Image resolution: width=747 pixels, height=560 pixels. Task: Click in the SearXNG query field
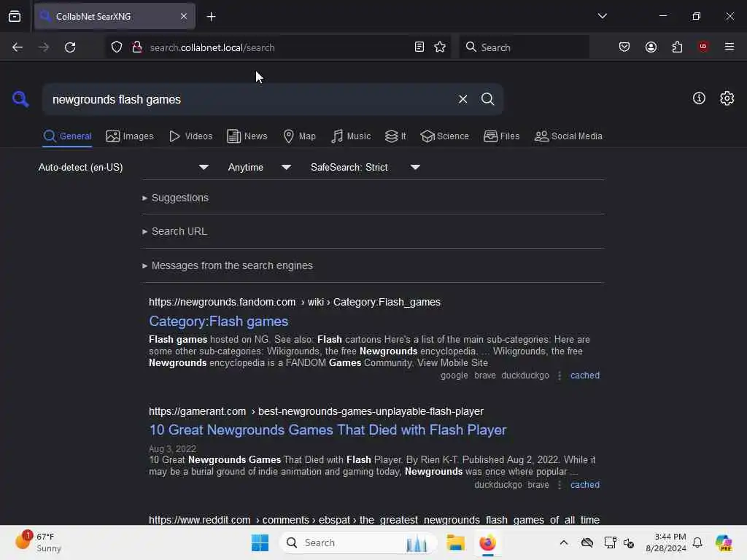[x=248, y=99]
